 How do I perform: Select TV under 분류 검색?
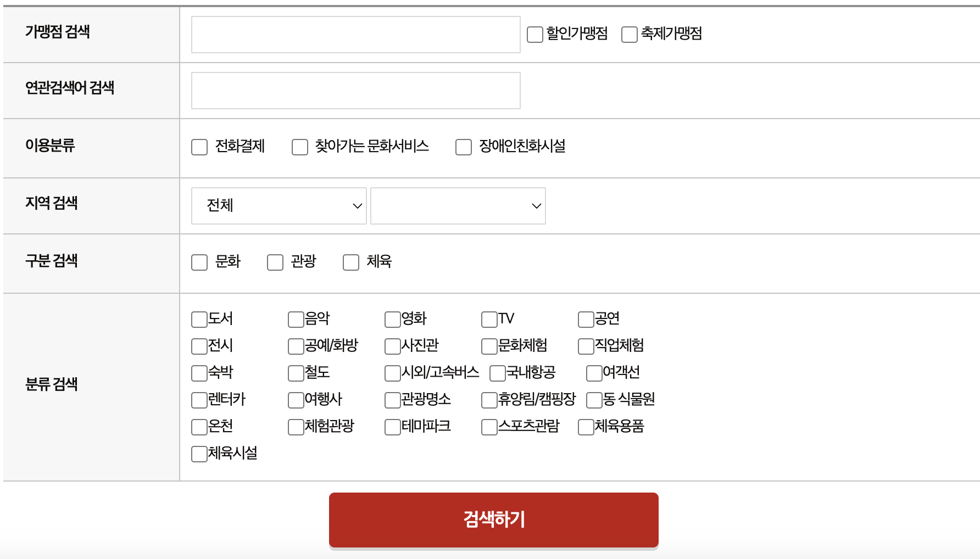pos(488,318)
